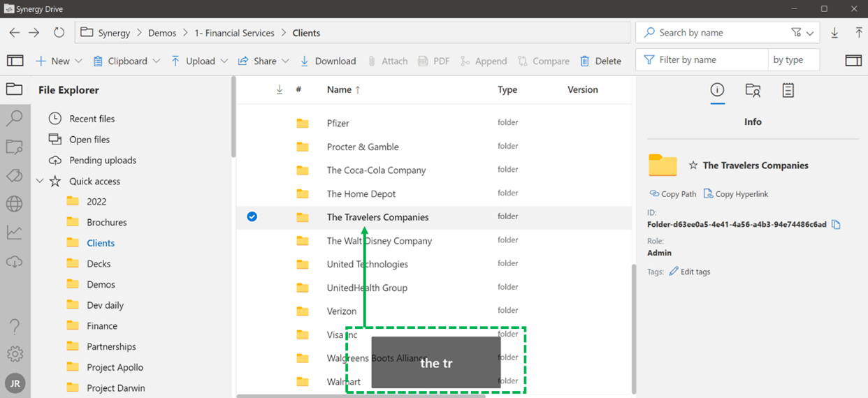The image size is (868, 398).
Task: Open the globe sidebar icon
Action: pyautogui.click(x=15, y=204)
